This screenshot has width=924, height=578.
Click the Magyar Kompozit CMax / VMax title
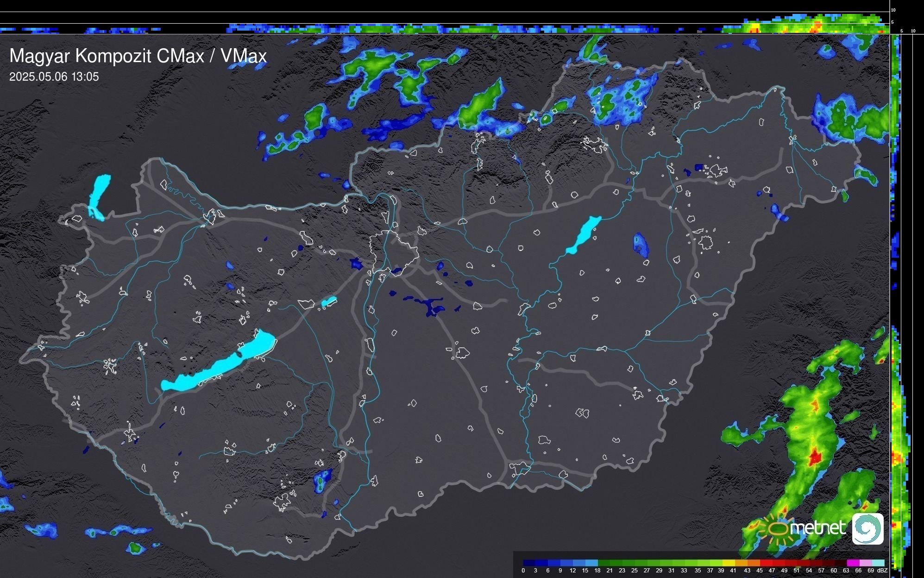pos(138,56)
